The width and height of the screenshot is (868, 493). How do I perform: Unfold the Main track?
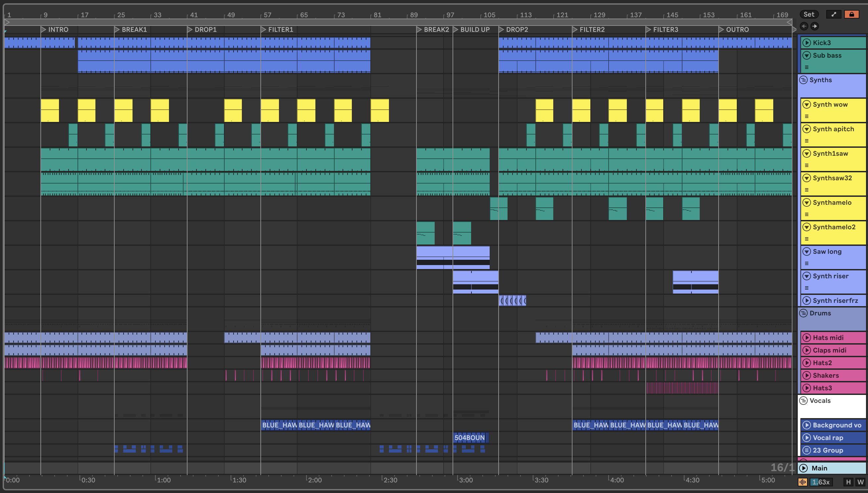coord(803,468)
